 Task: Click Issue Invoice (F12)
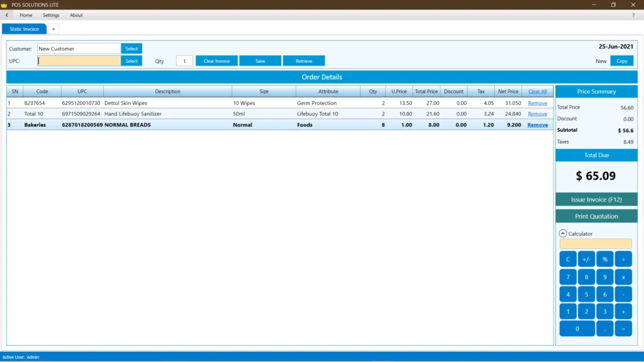(x=596, y=199)
